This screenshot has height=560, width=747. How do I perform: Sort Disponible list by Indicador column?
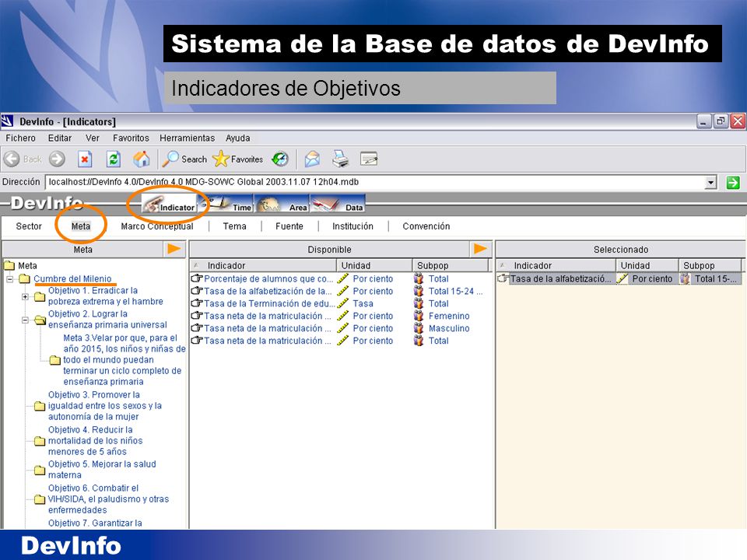[x=264, y=266]
